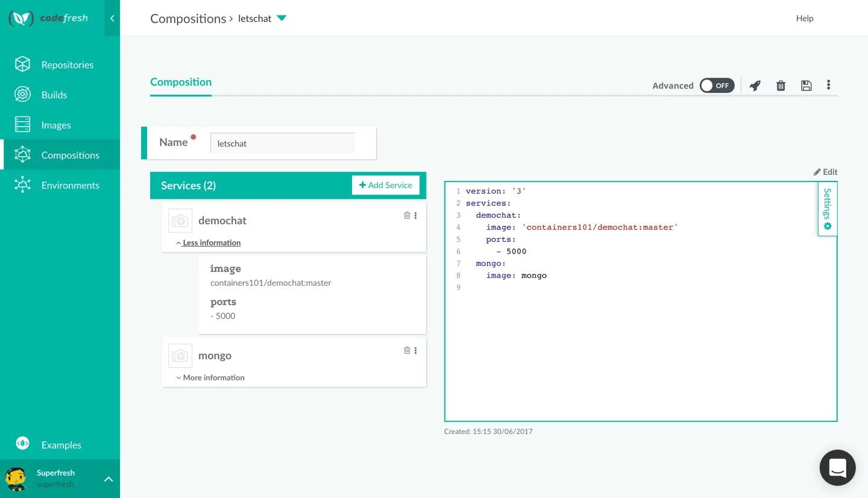The image size is (868, 498).
Task: Expand the user menu chevron
Action: pyautogui.click(x=108, y=479)
